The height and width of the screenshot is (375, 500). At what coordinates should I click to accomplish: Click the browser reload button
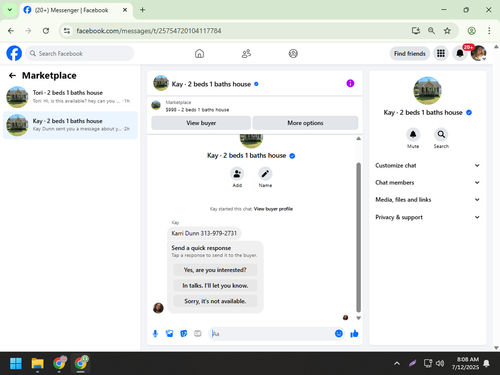click(46, 31)
